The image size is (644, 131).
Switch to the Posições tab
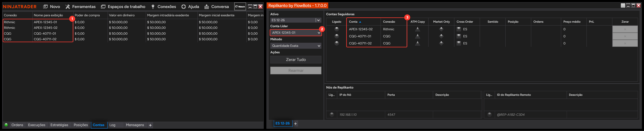click(81, 125)
